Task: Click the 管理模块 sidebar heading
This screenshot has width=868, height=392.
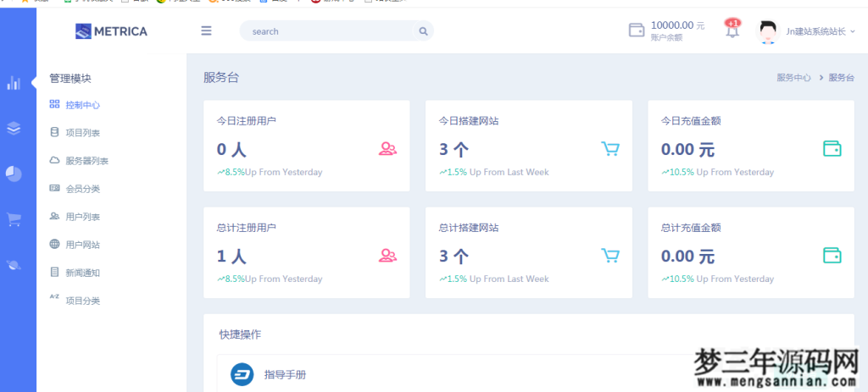Action: pyautogui.click(x=70, y=79)
